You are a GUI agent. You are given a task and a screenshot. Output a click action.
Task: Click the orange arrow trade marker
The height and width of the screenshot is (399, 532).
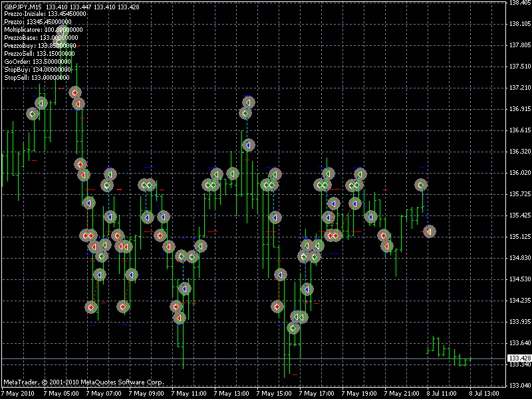(x=430, y=231)
